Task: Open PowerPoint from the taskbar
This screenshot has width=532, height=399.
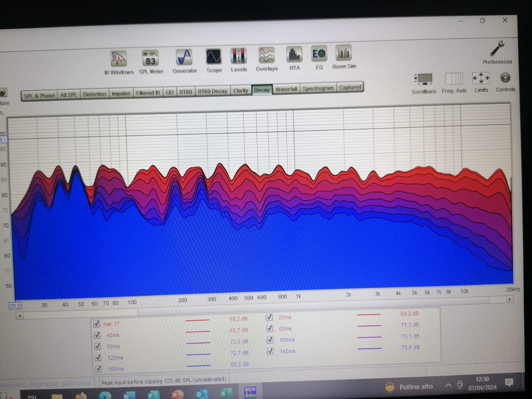Action: [177, 394]
